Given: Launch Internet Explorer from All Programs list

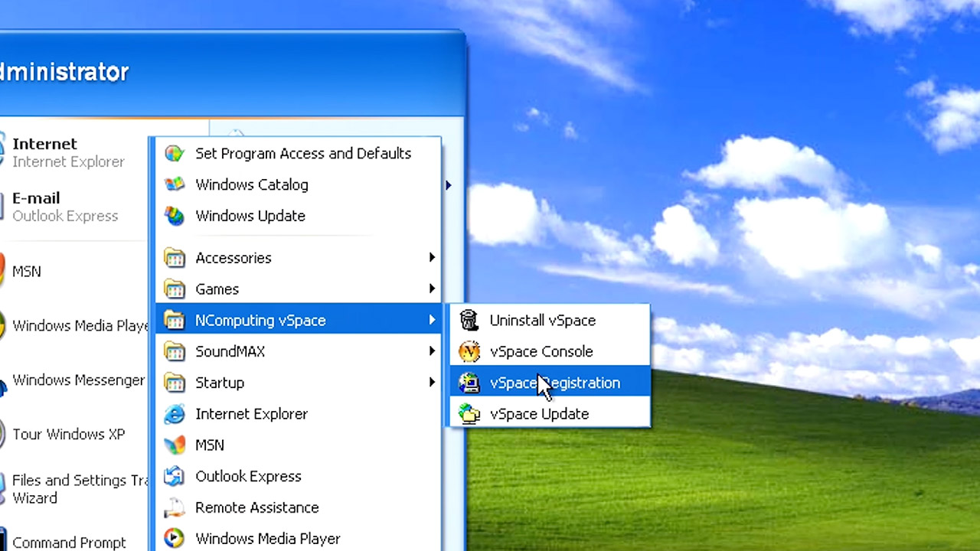Looking at the screenshot, I should click(299, 414).
